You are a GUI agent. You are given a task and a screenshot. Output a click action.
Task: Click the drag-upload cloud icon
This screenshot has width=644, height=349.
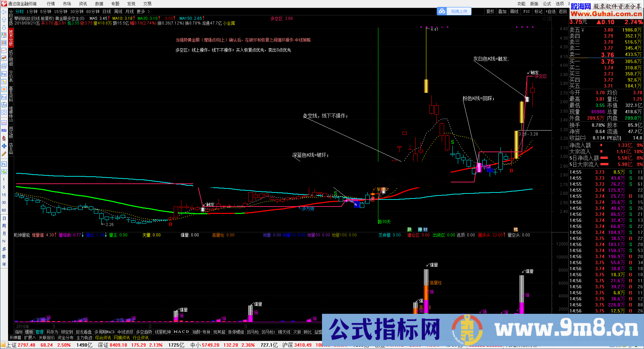(442, 11)
